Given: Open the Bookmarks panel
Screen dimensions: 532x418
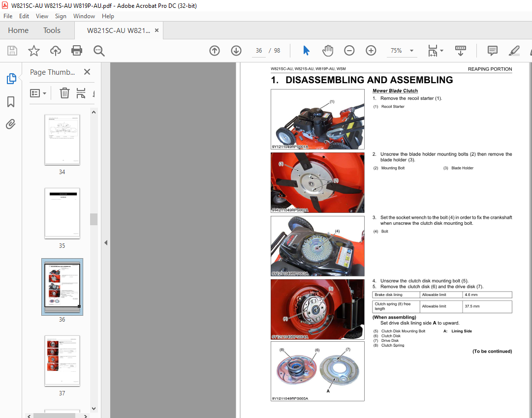Looking at the screenshot, I should coord(11,102).
